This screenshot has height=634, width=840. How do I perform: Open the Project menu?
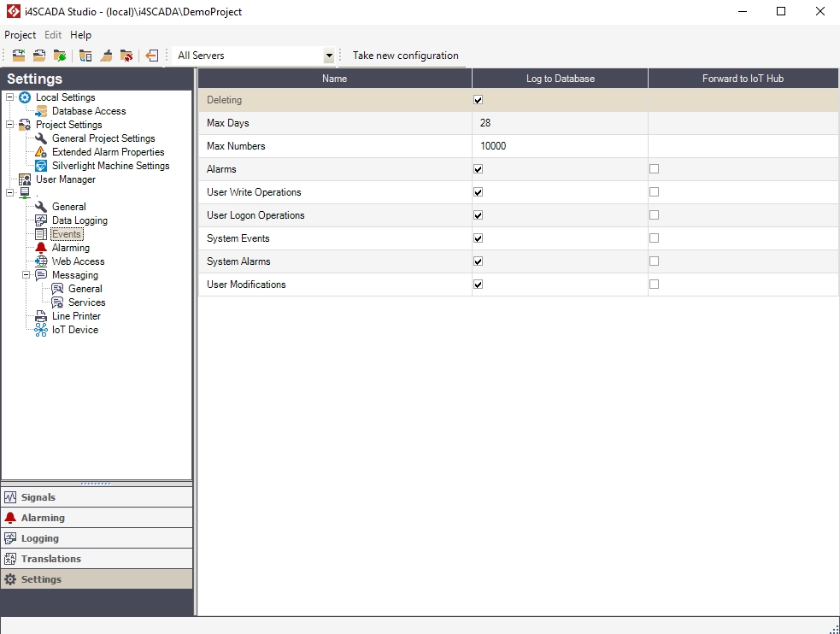tap(20, 35)
